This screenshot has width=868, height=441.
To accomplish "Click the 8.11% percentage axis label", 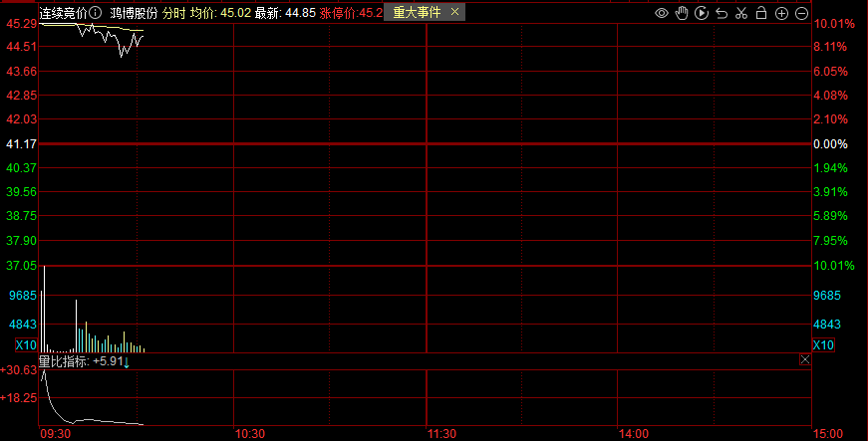I will (830, 47).
